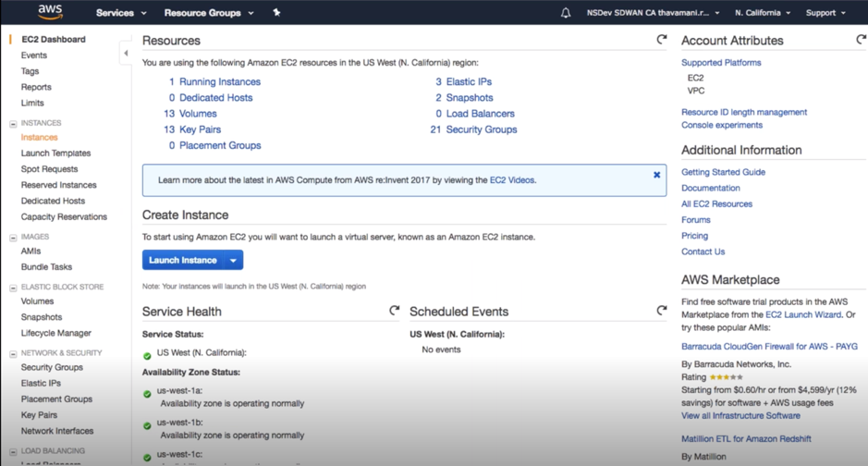Image resolution: width=868 pixels, height=466 pixels.
Task: Open Bundle Tasks in sidebar
Action: click(x=46, y=267)
